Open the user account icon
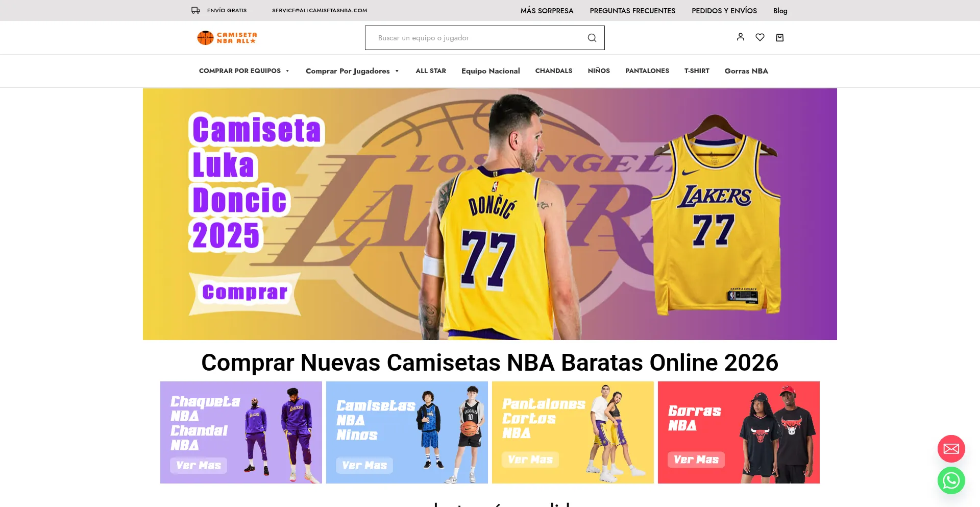The image size is (980, 507). 740,37
